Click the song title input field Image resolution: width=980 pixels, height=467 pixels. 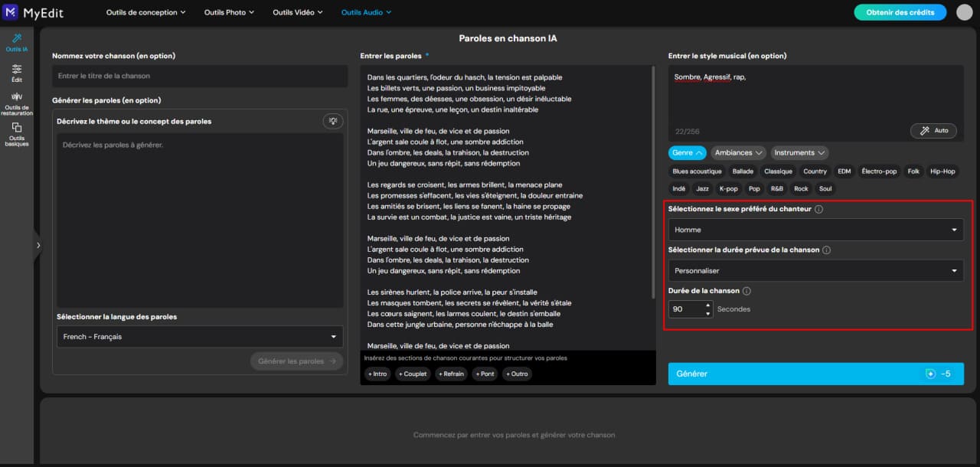pos(200,76)
